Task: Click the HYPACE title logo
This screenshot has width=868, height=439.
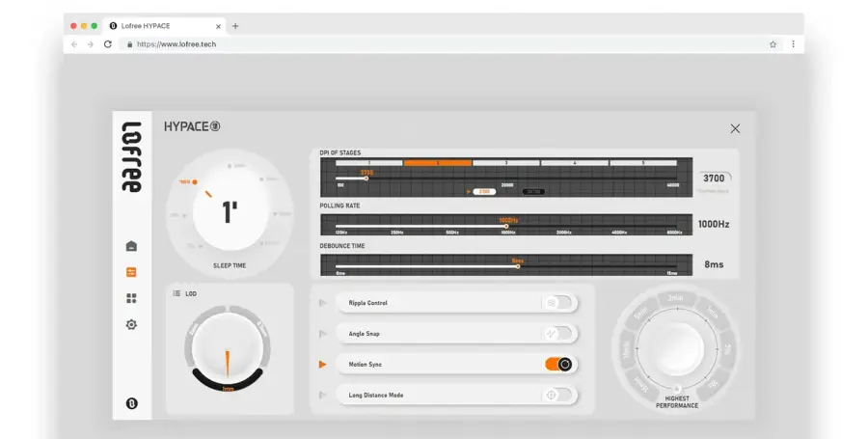Action: click(x=192, y=126)
